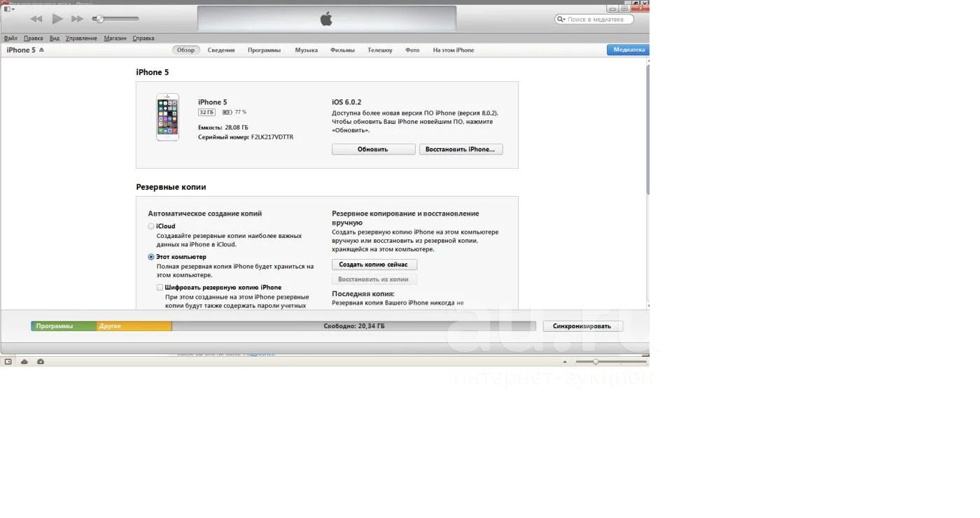The height and width of the screenshot is (518, 980).
Task: Open the Управление menu
Action: (x=81, y=38)
